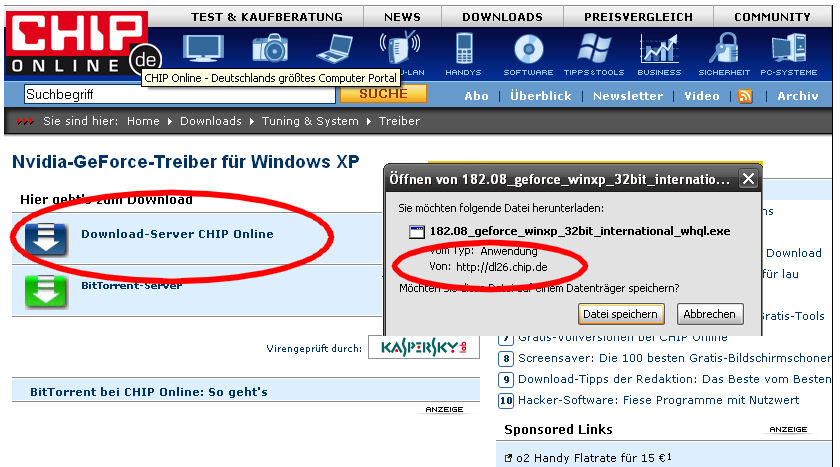Open the Downloads tab

(x=502, y=17)
